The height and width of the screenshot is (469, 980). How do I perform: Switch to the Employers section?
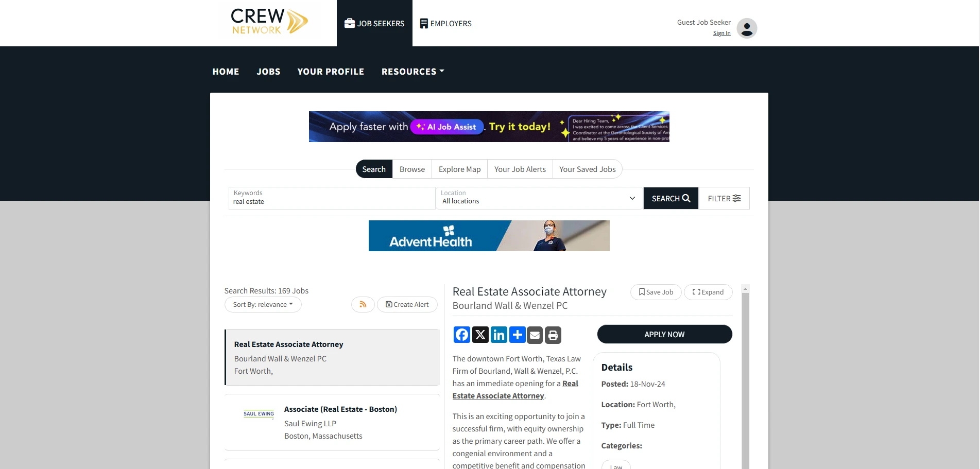[x=446, y=23]
